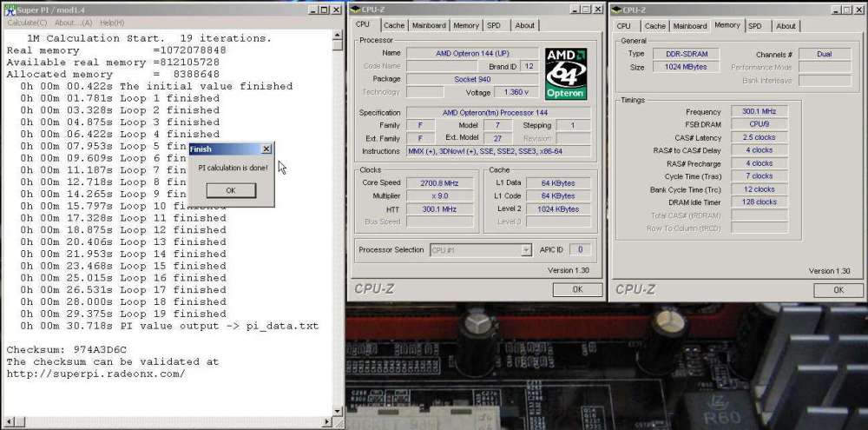Click Channels # field showing Dual
868x430 pixels.
click(x=825, y=55)
